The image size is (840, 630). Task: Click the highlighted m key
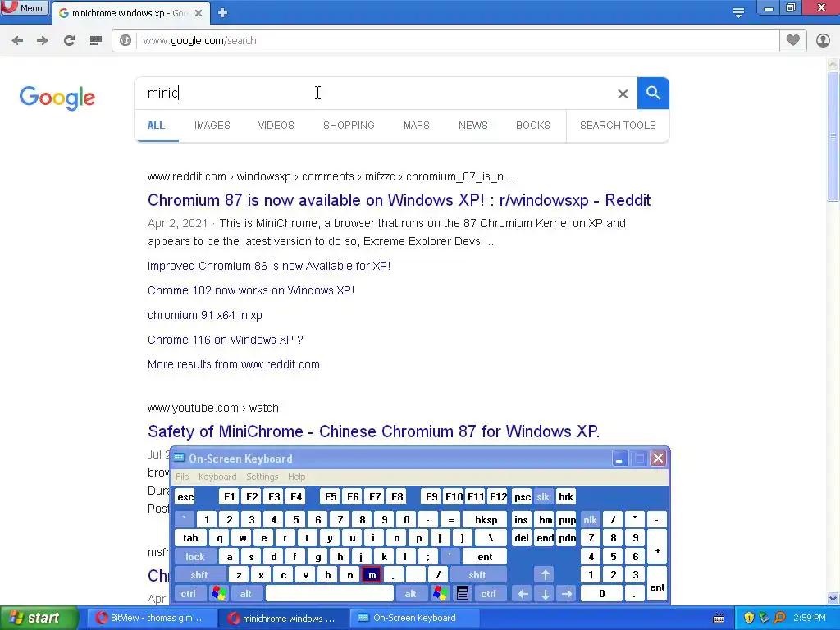click(372, 575)
